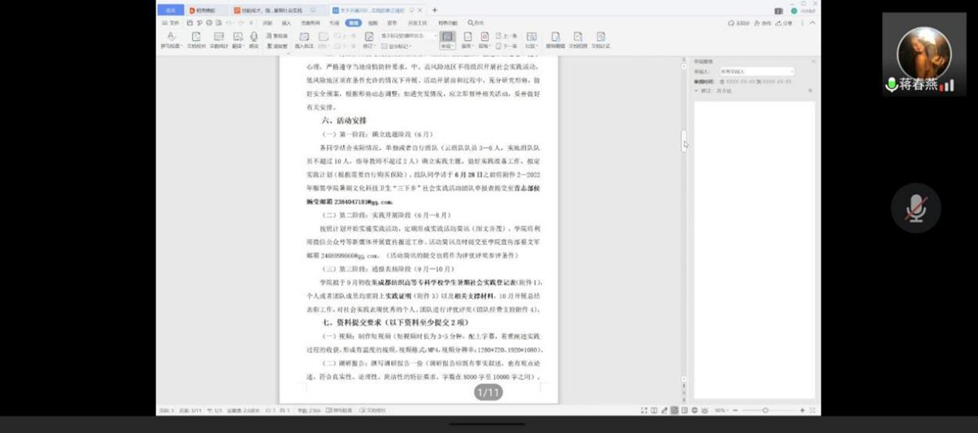This screenshot has width=978, height=433.
Task: Click the Restrict Editing icon
Action: click(x=555, y=38)
